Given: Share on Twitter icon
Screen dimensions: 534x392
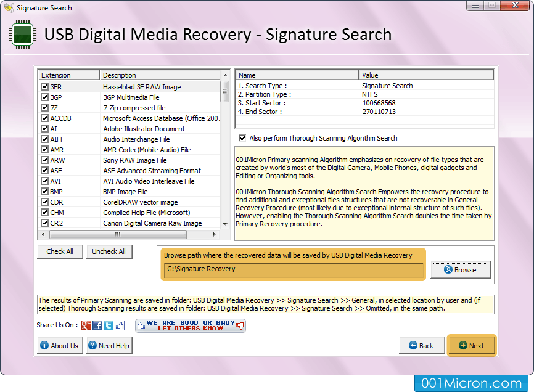Looking at the screenshot, I should click(109, 325).
